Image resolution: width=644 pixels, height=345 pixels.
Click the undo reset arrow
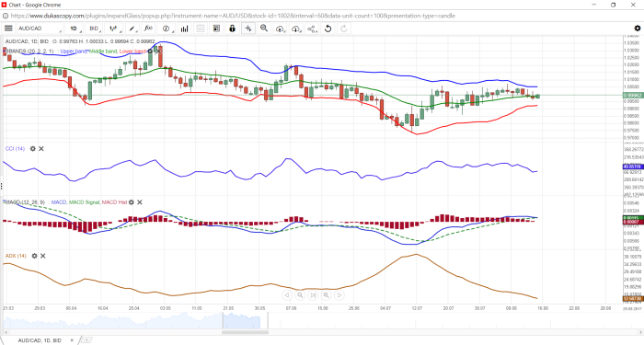coord(328,29)
